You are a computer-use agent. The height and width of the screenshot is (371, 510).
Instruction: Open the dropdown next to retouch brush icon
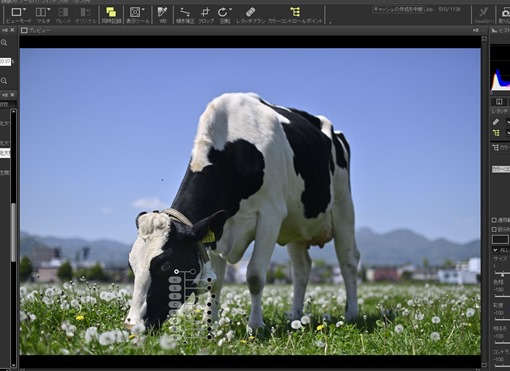click(508, 121)
